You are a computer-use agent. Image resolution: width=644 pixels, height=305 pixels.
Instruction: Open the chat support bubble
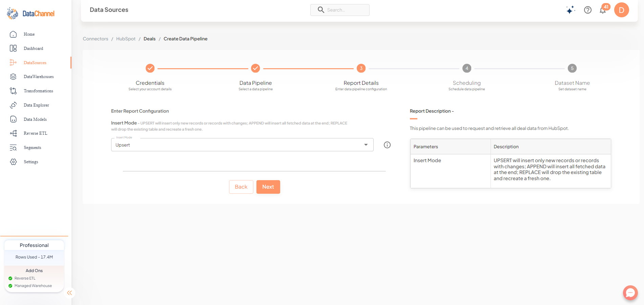click(630, 292)
